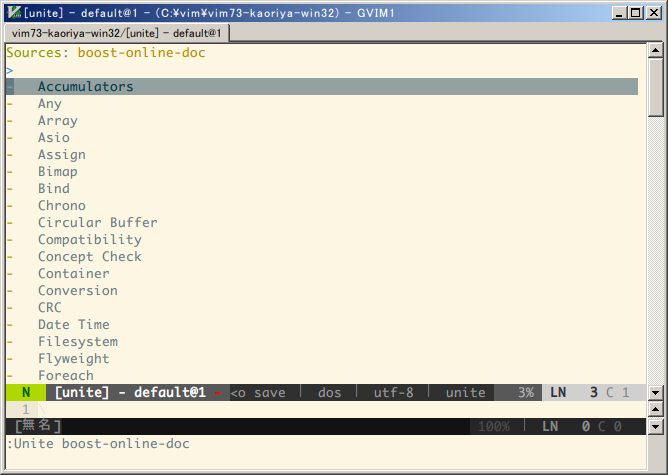This screenshot has width=668, height=475.
Task: Click the dos file format status entry
Action: point(329,392)
